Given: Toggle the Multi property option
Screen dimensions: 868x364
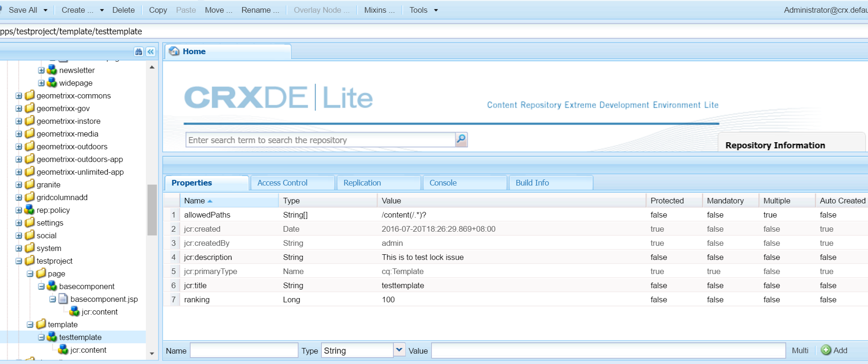Looking at the screenshot, I should [800, 350].
